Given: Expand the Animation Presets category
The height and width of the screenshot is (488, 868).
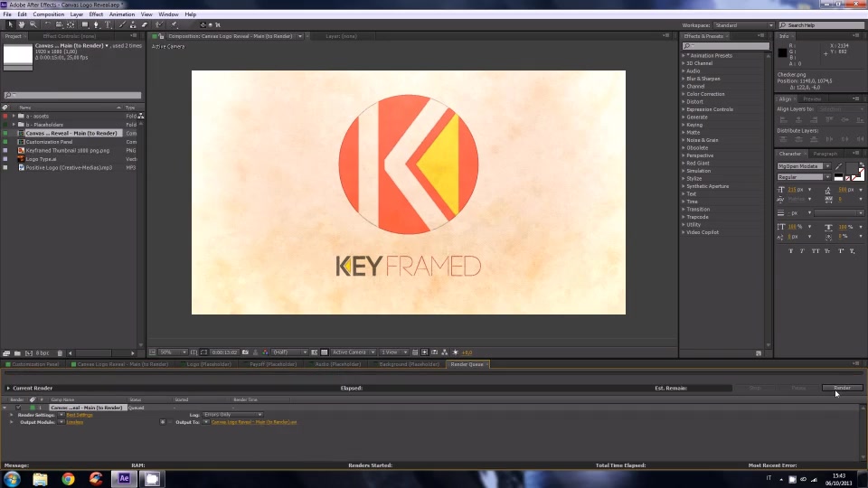Looking at the screenshot, I should [x=684, y=56].
